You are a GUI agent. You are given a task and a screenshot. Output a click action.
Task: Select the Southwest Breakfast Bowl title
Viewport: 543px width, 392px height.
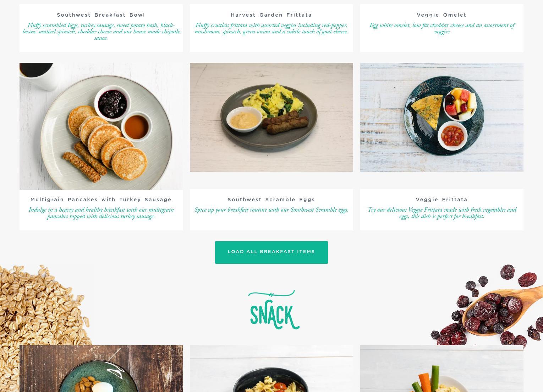(x=101, y=15)
